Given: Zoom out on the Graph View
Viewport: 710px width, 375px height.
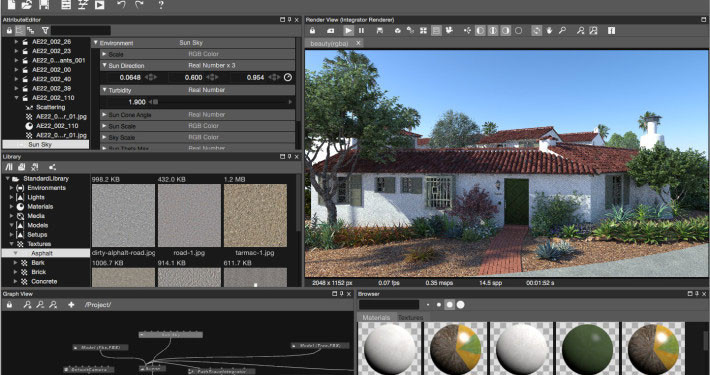Looking at the screenshot, I should click(40, 305).
